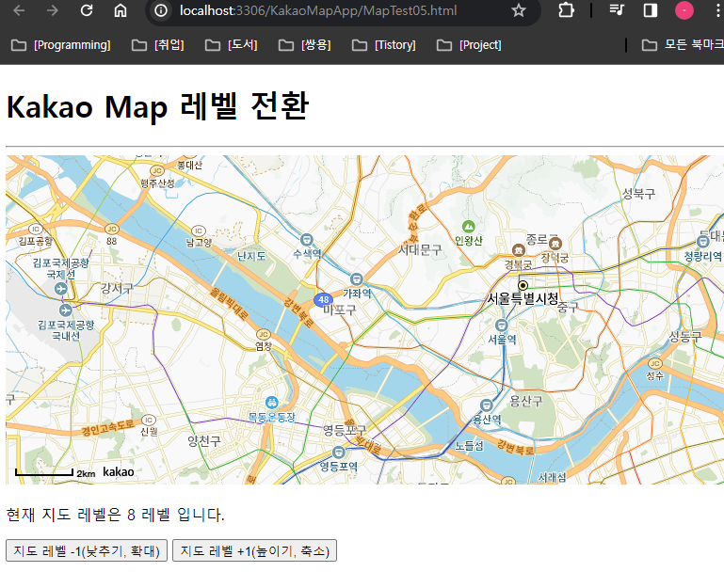Click the browser forward arrow
This screenshot has height=588, width=724.
tap(53, 10)
